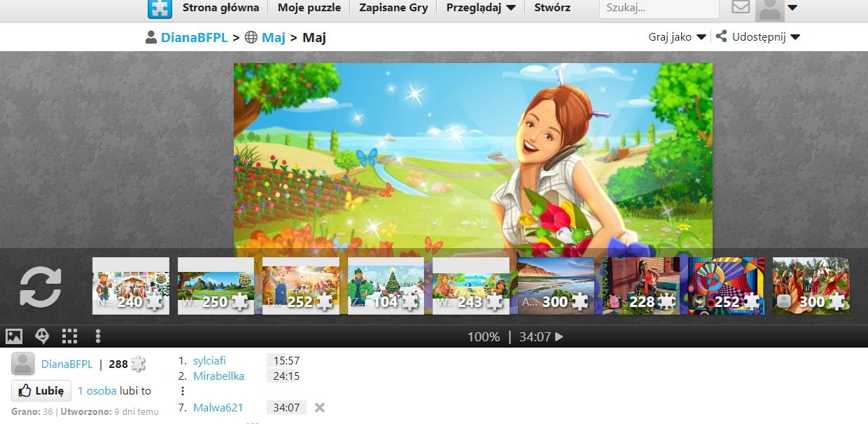Click the 15:57 time of sylciafi
Image resolution: width=868 pixels, height=424 pixels.
(x=286, y=361)
